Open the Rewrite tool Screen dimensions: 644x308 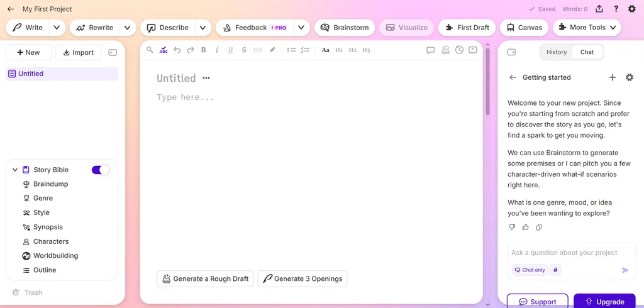95,28
